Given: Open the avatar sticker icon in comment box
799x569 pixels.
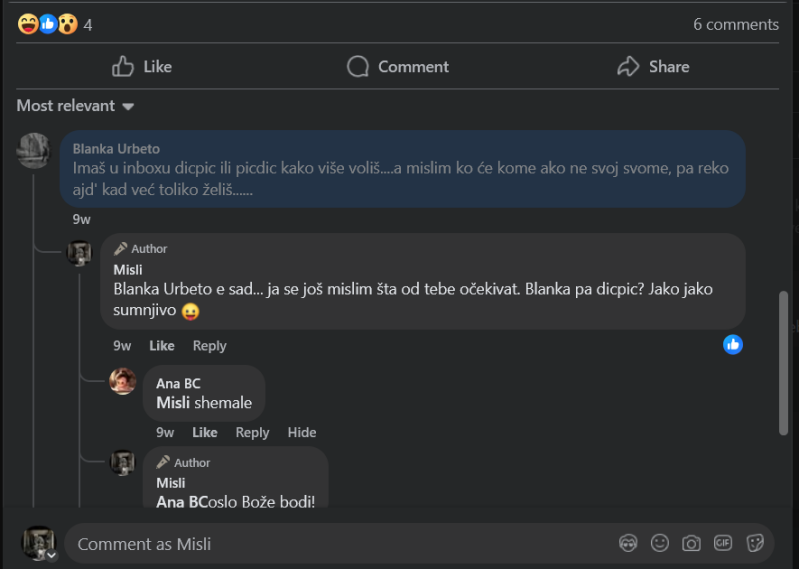Looking at the screenshot, I should point(628,543).
